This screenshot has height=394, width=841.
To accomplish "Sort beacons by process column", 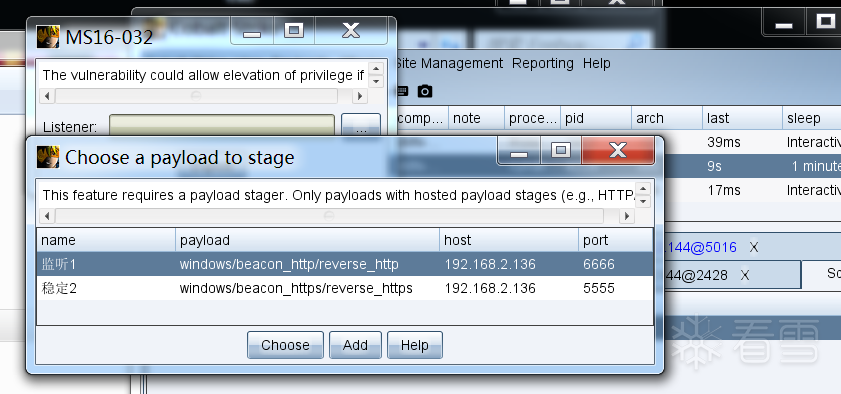I will click(x=533, y=118).
